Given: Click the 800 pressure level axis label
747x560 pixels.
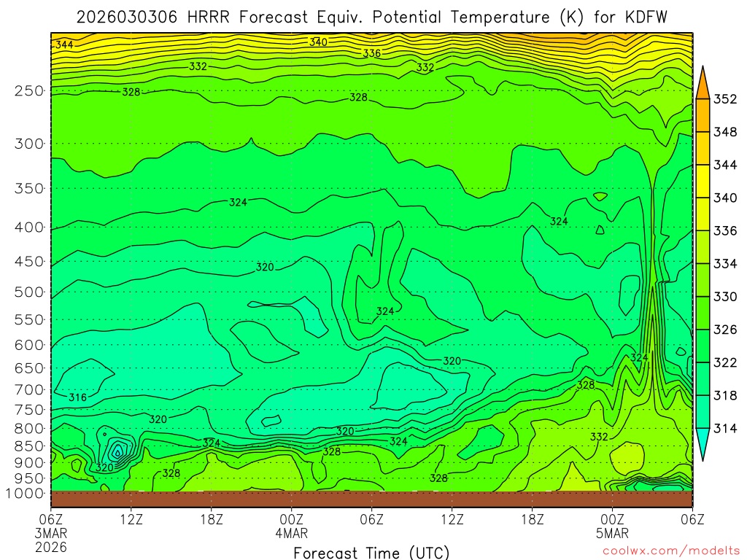Looking at the screenshot, I should pyautogui.click(x=29, y=429).
